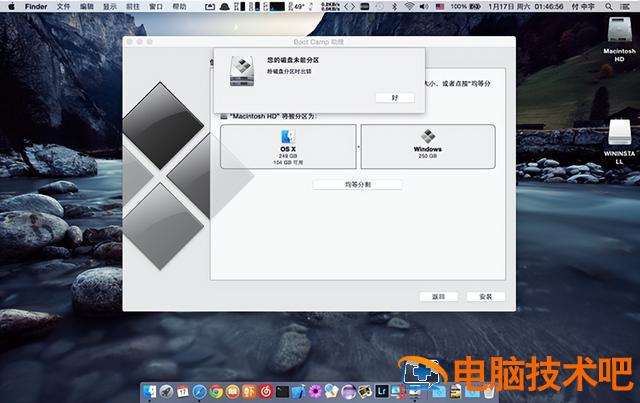Open NetEase Music red icon in Dock
The width and height of the screenshot is (640, 403).
click(x=266, y=391)
